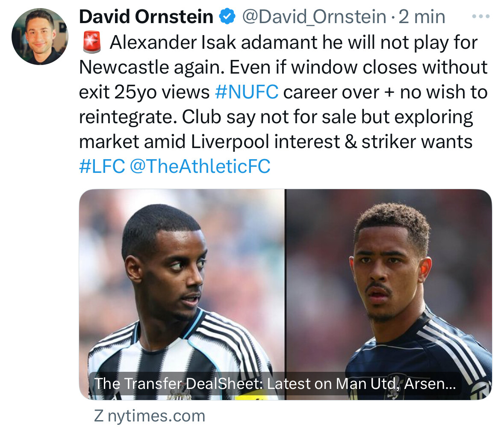Open the right photo of navy-shirt player

388,282
